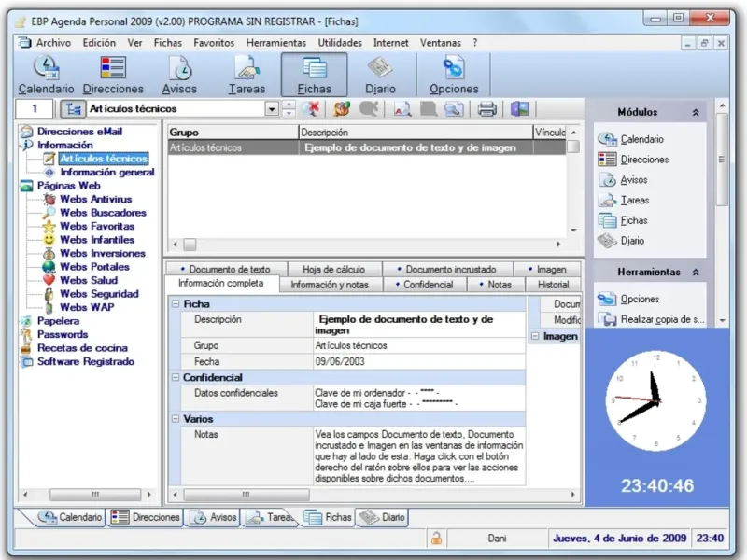Click the spinner up arrow next to group combo
Viewport: 747px width, 560px height.
tap(289, 105)
